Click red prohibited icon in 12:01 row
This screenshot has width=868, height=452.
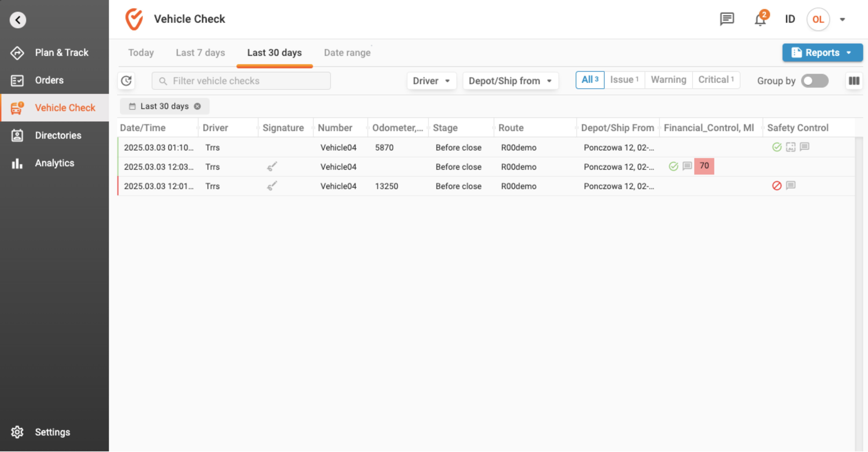point(777,186)
